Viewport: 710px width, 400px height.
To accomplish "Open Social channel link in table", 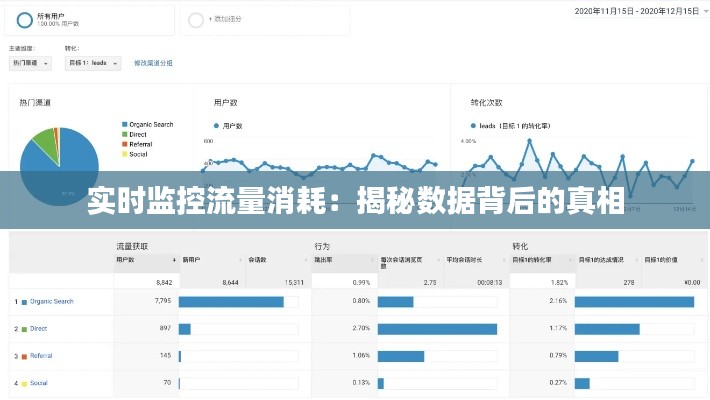I will tap(38, 383).
